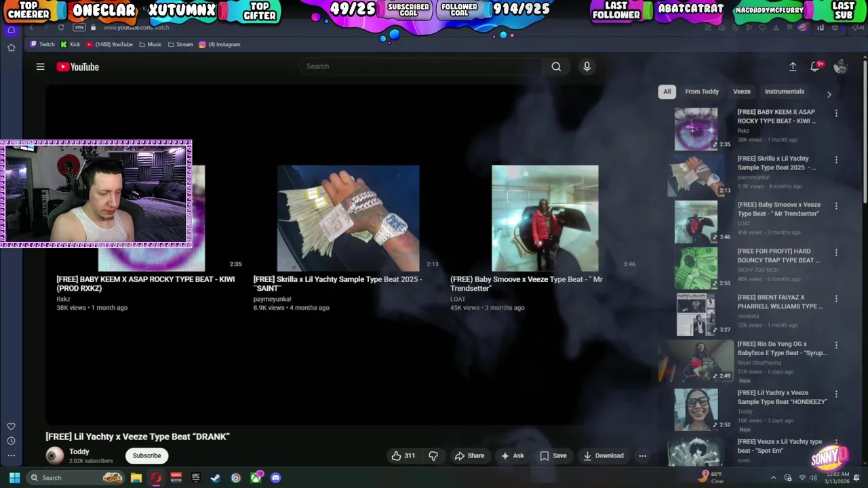Open the YouTube notifications bell
This screenshot has width=868, height=488.
pyautogui.click(x=816, y=66)
